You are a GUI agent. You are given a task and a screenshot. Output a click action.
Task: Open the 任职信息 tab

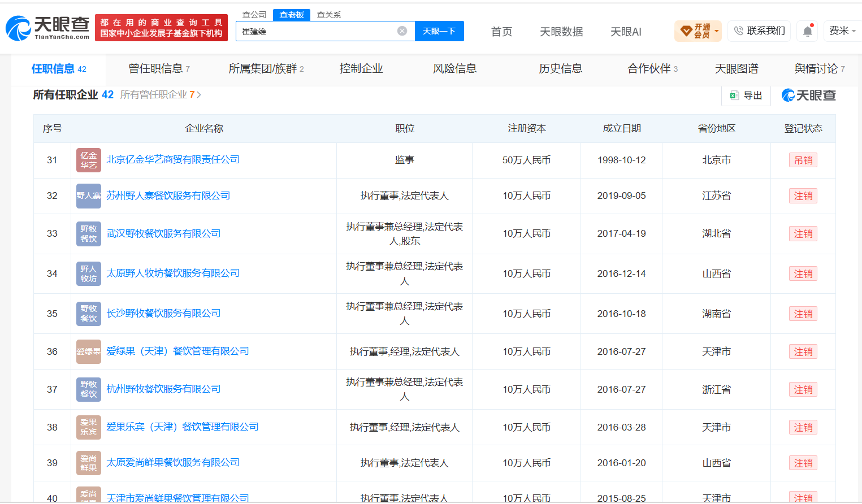59,69
